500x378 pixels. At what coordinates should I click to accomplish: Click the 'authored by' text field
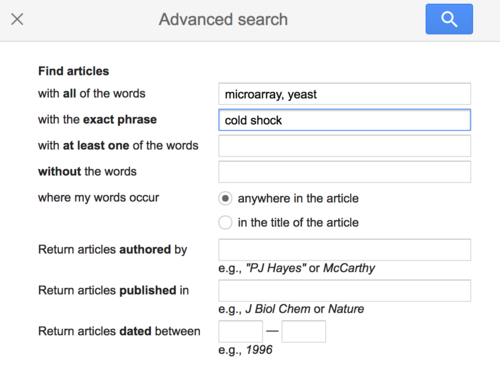tap(344, 250)
